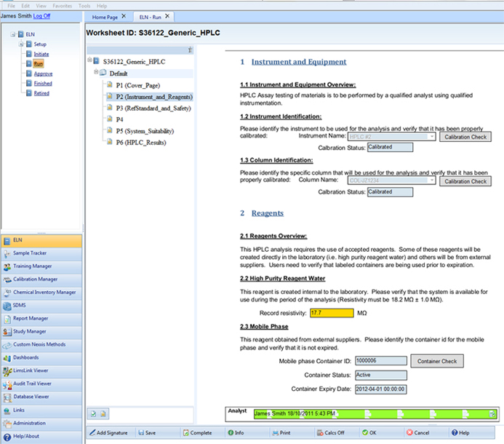
Task: Click Mobile phase Container ID field
Action: click(x=381, y=361)
